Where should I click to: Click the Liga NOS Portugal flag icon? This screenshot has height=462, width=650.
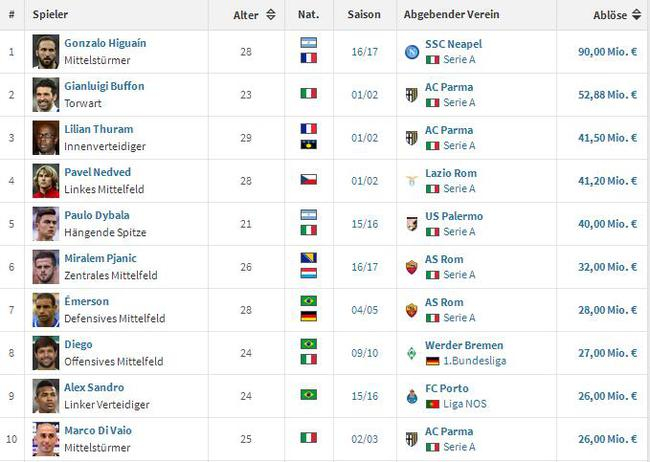(x=432, y=404)
